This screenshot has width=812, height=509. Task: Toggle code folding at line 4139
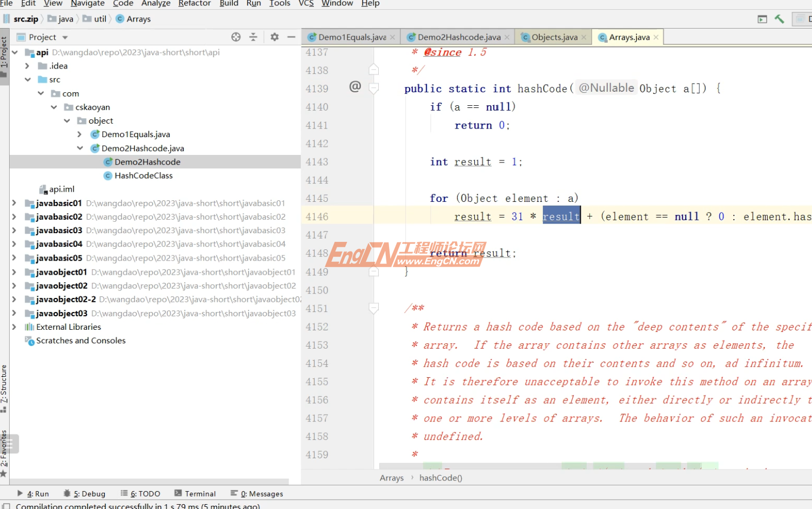pos(373,88)
